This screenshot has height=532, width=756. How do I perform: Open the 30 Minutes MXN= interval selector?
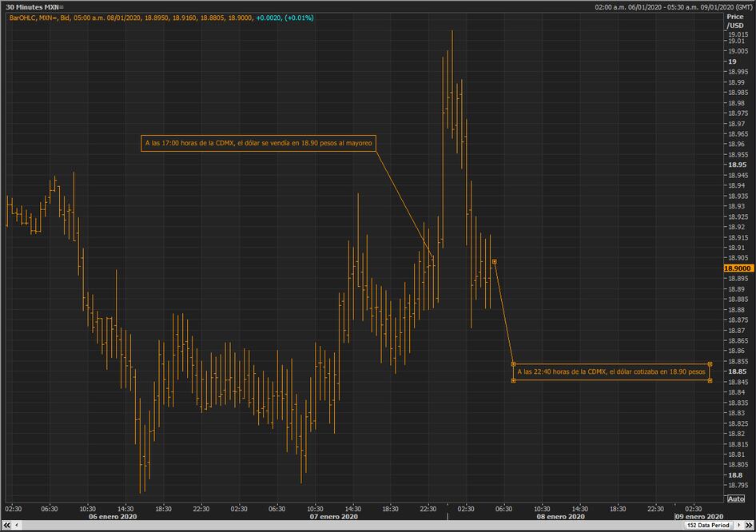(x=34, y=6)
